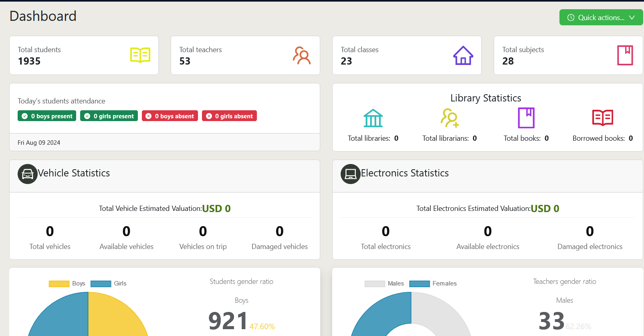Screen dimensions: 644x336
Task: Click the purple house Total classes icon
Action: 463,55
